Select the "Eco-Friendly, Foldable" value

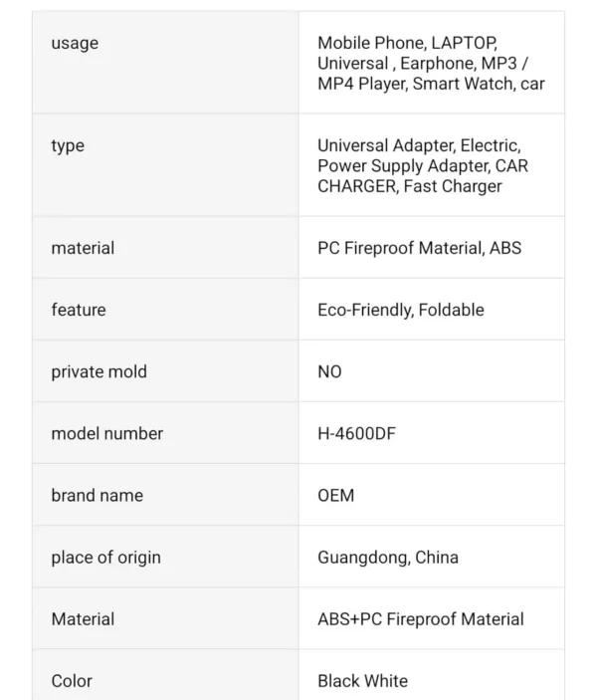pos(401,310)
